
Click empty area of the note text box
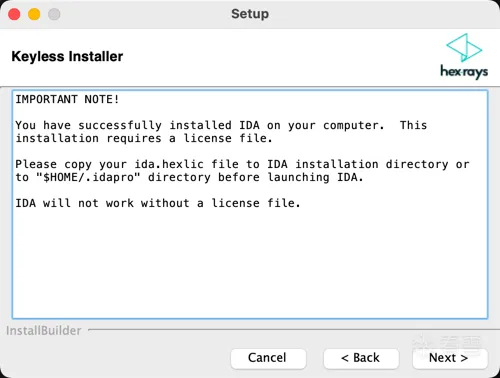250,263
